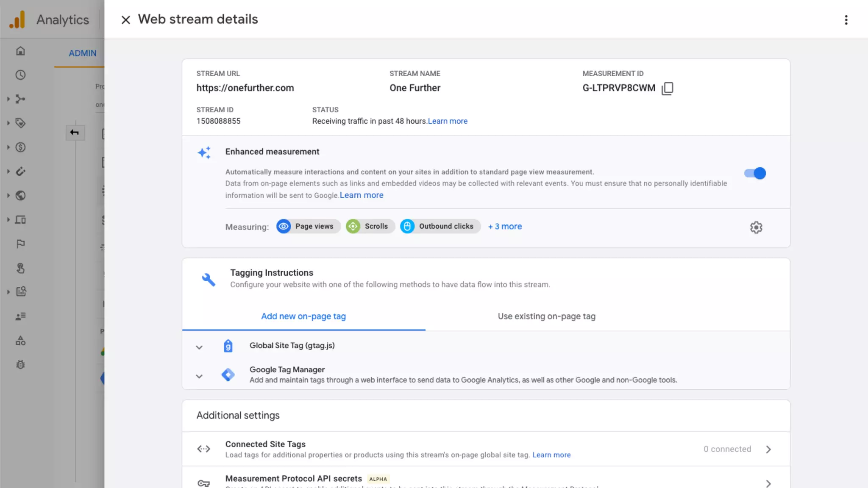This screenshot has width=868, height=488.
Task: Expand Global Site Tag (gtag.js) section
Action: click(x=199, y=347)
